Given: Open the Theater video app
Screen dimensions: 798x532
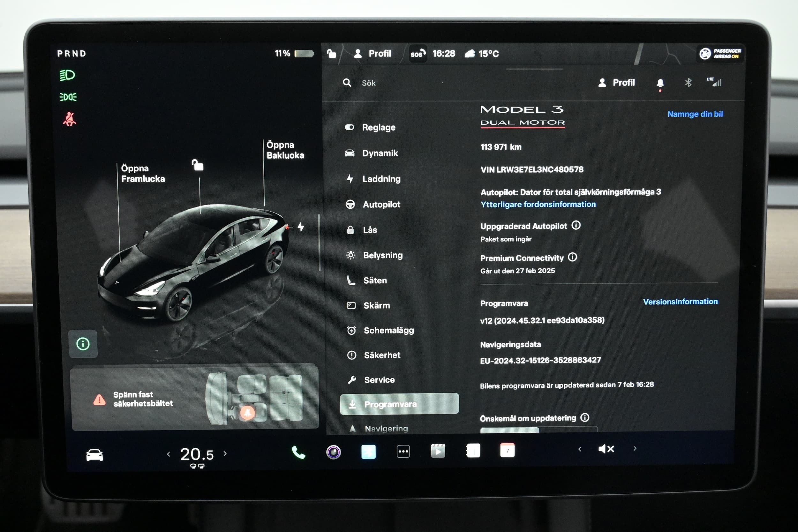Looking at the screenshot, I should 438,451.
